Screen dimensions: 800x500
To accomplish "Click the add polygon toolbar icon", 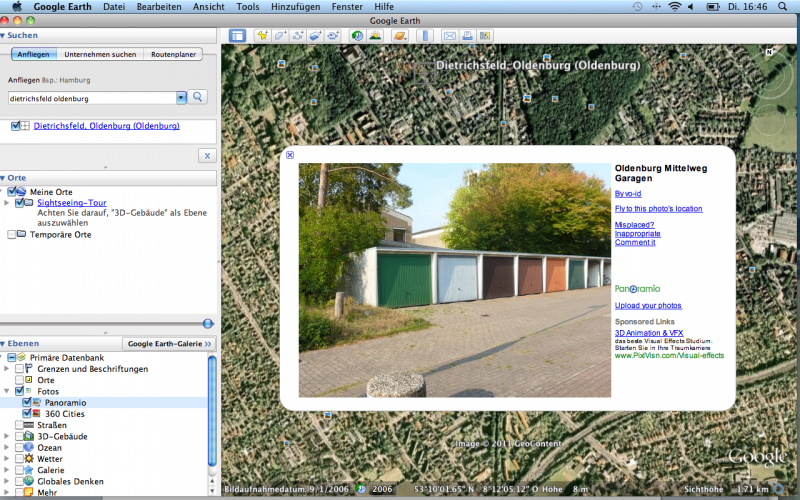I will click(x=280, y=36).
